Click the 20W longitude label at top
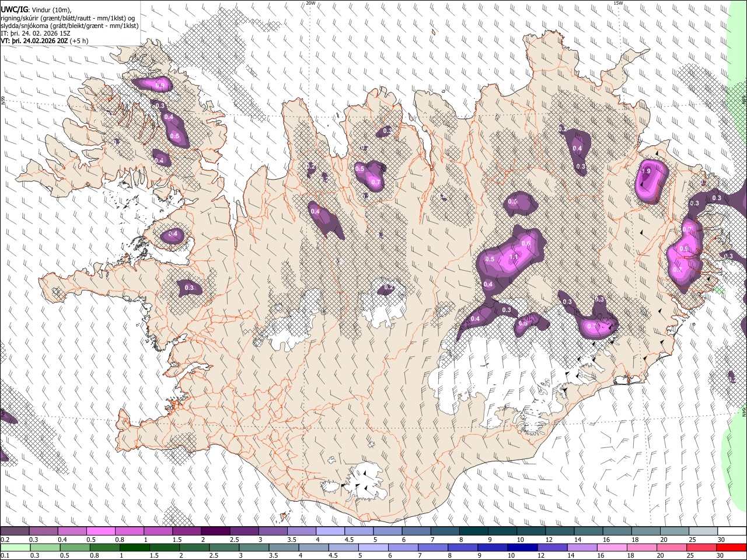 (311, 3)
